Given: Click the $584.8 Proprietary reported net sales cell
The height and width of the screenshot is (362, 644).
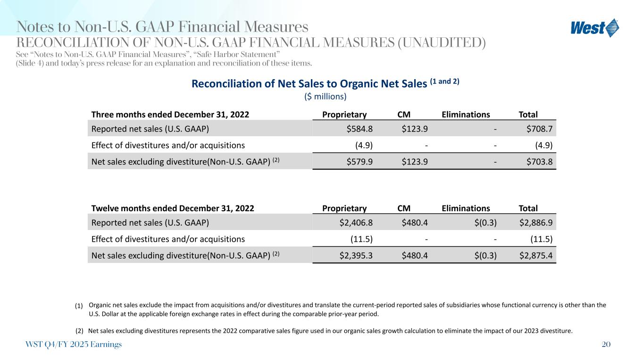Looking at the screenshot, I should pyautogui.click(x=363, y=128).
